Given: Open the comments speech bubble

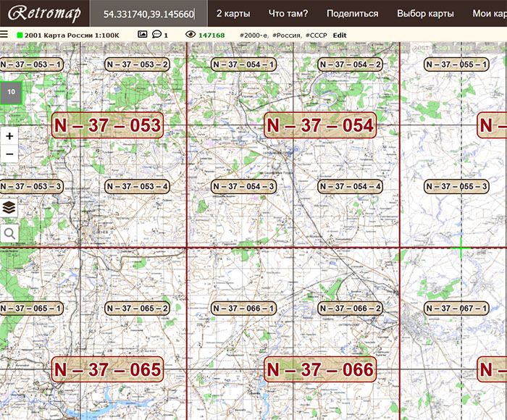Looking at the screenshot, I should (x=156, y=34).
